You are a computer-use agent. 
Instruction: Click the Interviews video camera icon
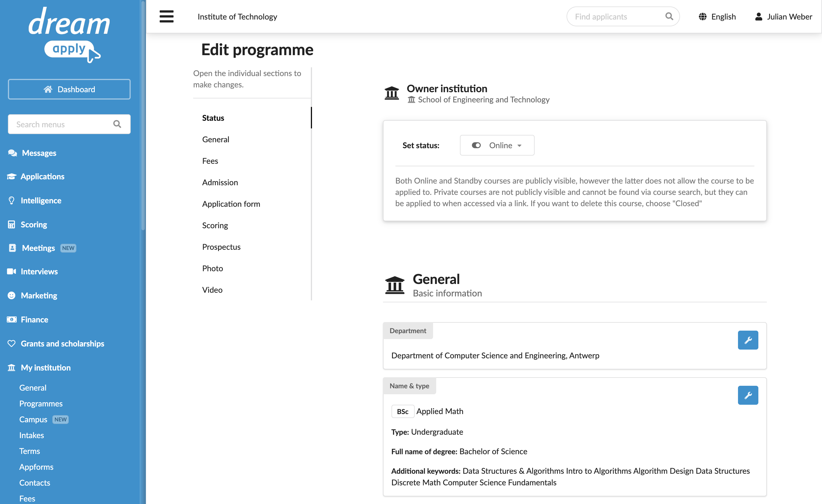(x=12, y=272)
